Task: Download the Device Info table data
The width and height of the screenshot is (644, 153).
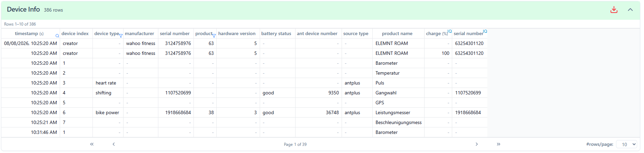Action: [614, 10]
